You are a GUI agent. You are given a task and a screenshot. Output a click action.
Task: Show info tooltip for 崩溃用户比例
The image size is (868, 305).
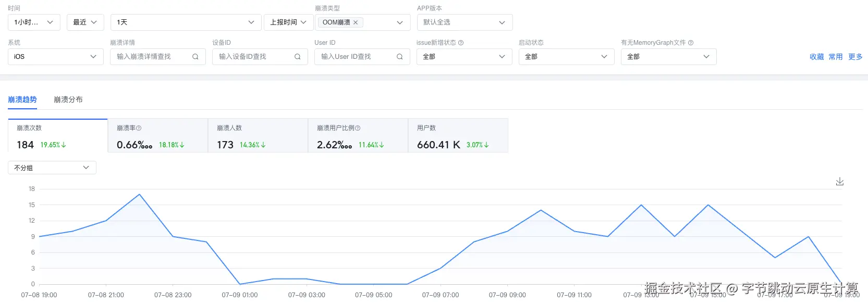tap(358, 128)
